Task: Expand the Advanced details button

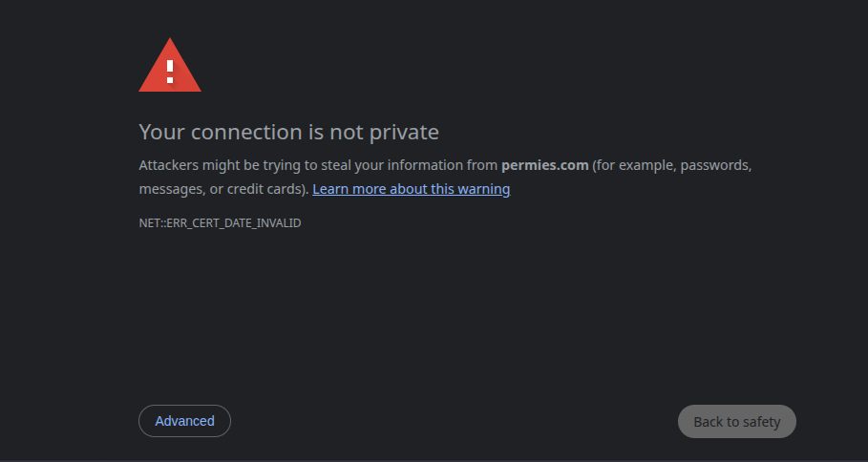Action: coord(184,421)
